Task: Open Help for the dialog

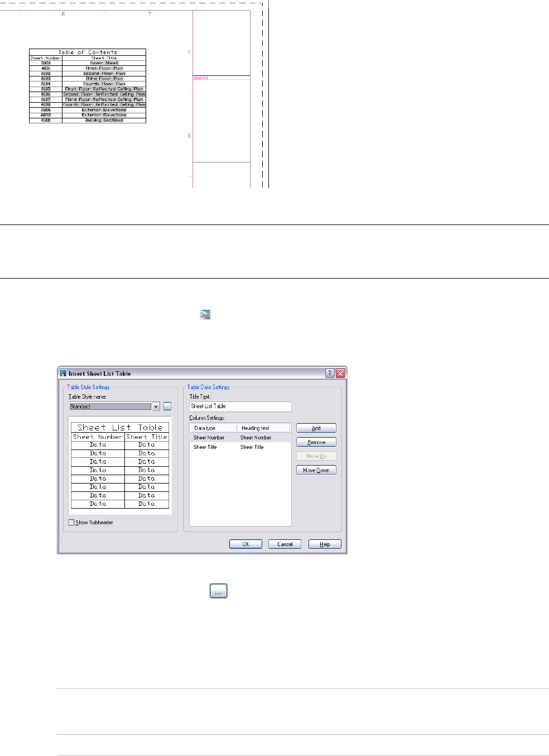Action: pyautogui.click(x=325, y=544)
